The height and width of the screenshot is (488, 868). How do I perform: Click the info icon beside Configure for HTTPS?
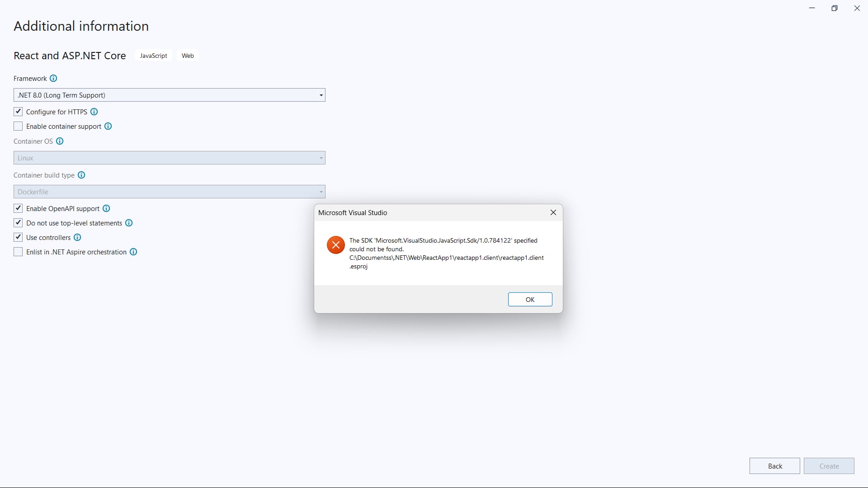(94, 112)
